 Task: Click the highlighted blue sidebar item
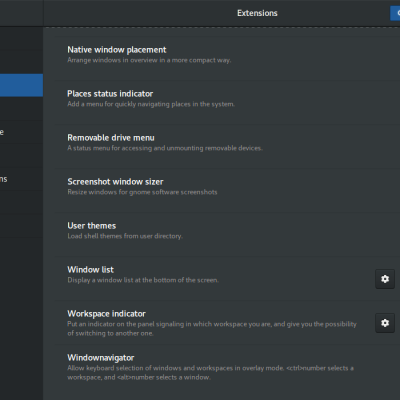21,85
